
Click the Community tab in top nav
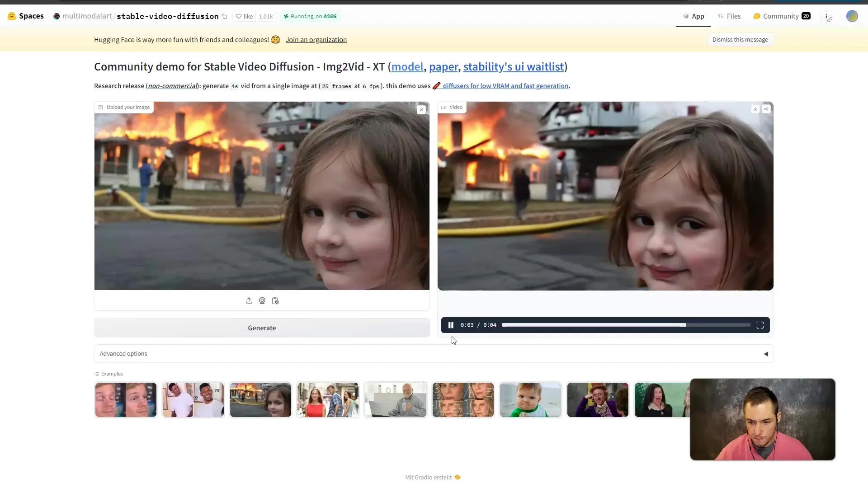781,16
